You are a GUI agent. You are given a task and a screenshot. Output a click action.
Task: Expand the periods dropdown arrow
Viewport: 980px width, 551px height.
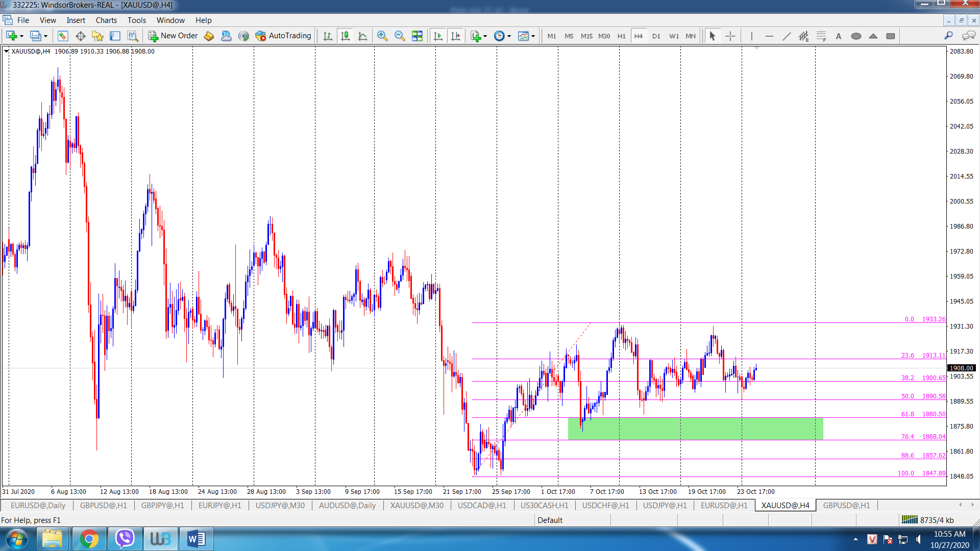pyautogui.click(x=509, y=36)
